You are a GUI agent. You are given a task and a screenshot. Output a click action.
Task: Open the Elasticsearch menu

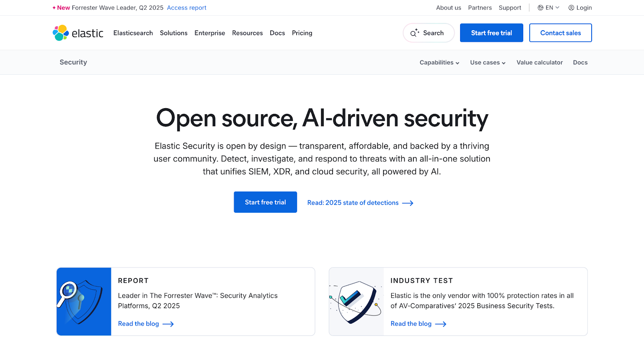(133, 33)
